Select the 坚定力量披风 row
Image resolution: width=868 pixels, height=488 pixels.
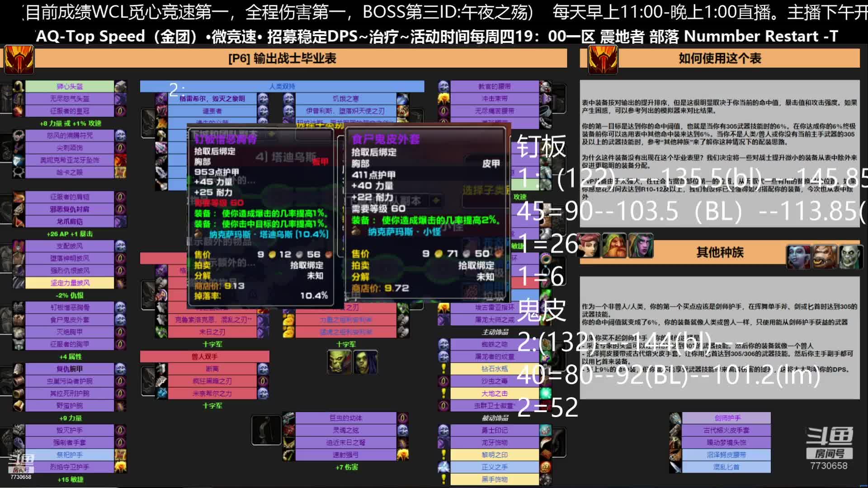click(70, 283)
